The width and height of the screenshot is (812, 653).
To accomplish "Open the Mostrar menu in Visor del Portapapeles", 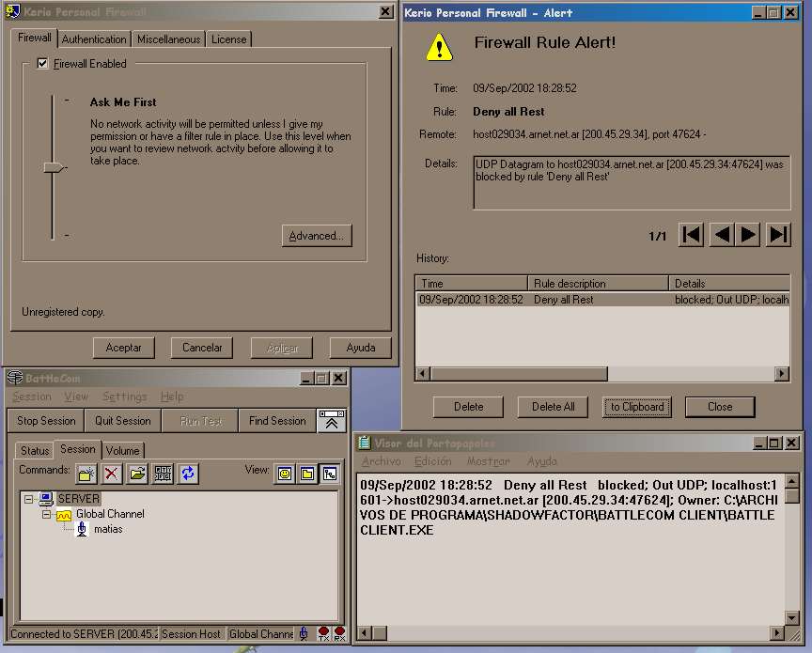I will click(x=489, y=461).
